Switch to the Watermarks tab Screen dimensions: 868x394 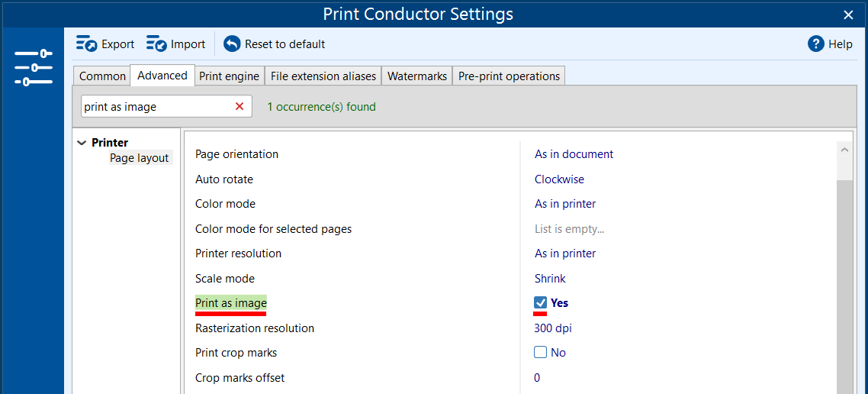click(416, 76)
